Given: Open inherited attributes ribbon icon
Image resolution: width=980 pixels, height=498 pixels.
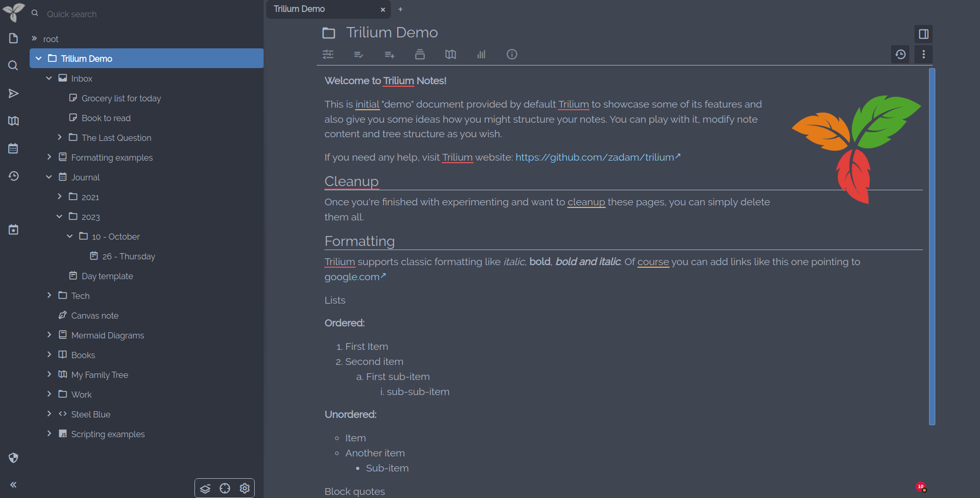Looking at the screenshot, I should (389, 54).
